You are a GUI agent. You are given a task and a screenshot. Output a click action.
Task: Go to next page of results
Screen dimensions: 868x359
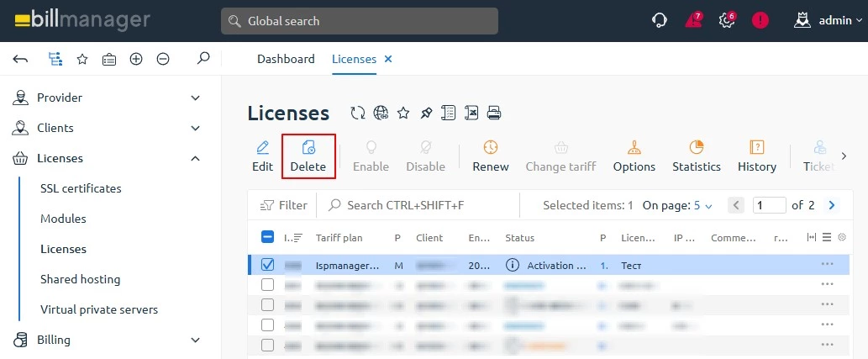click(x=832, y=205)
